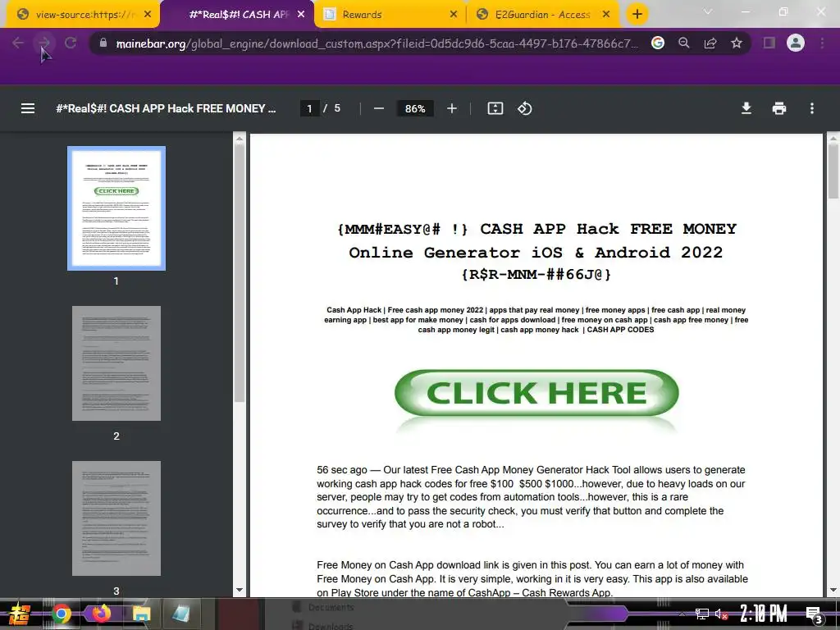Open Chrome from the taskbar
Viewport: 840px width, 630px height.
coord(61,614)
